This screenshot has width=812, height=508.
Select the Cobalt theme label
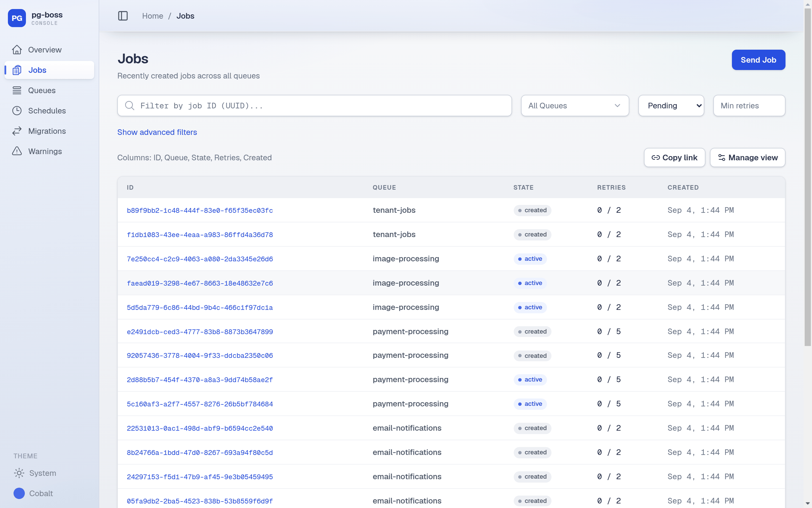[x=41, y=493]
